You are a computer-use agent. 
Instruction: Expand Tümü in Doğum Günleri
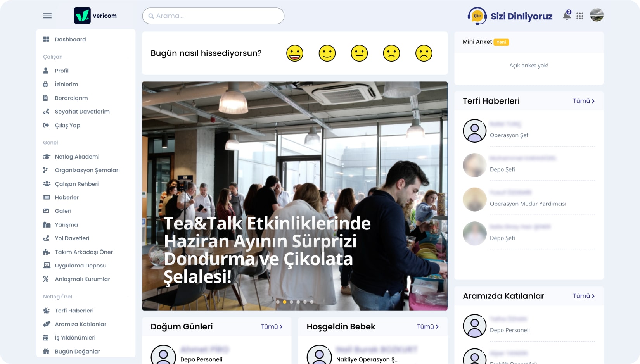[272, 326]
